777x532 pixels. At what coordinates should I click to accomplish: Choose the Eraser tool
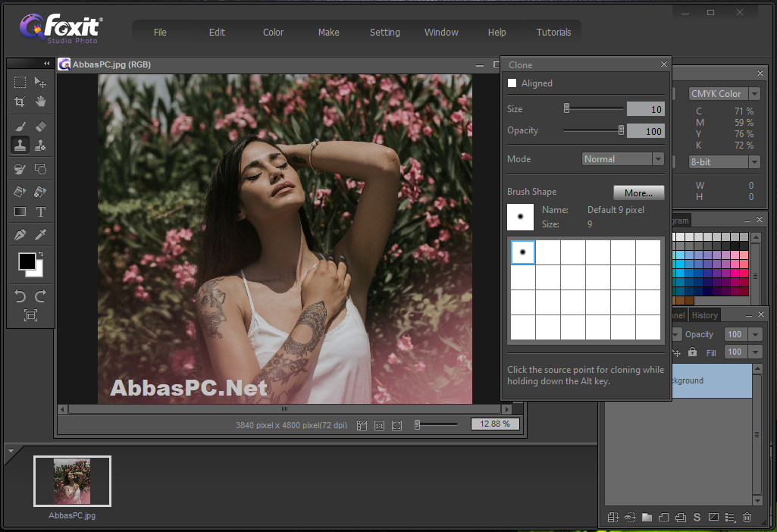[x=41, y=127]
